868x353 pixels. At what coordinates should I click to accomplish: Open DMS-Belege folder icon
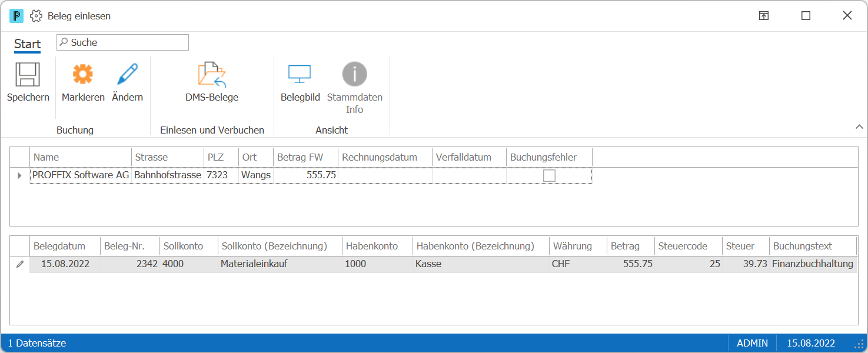[212, 75]
